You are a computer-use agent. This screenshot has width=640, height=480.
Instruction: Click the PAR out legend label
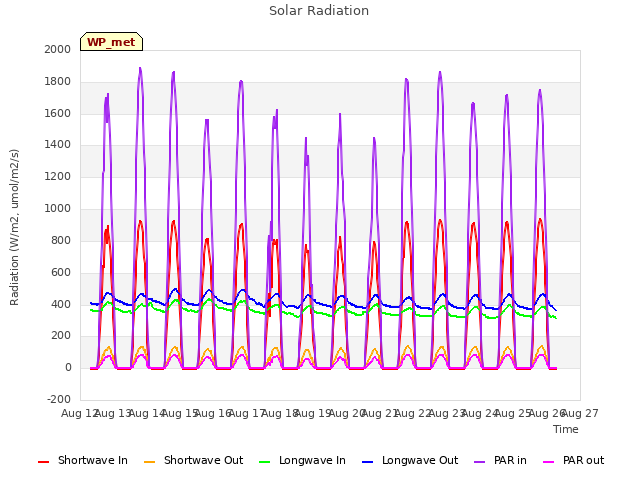[583, 460]
